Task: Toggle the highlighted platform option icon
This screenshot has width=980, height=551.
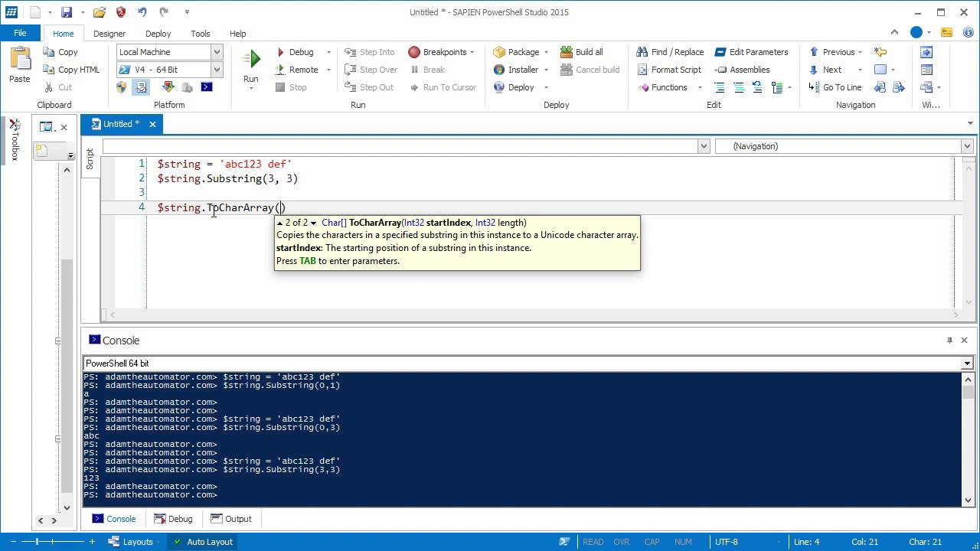Action: coord(141,87)
